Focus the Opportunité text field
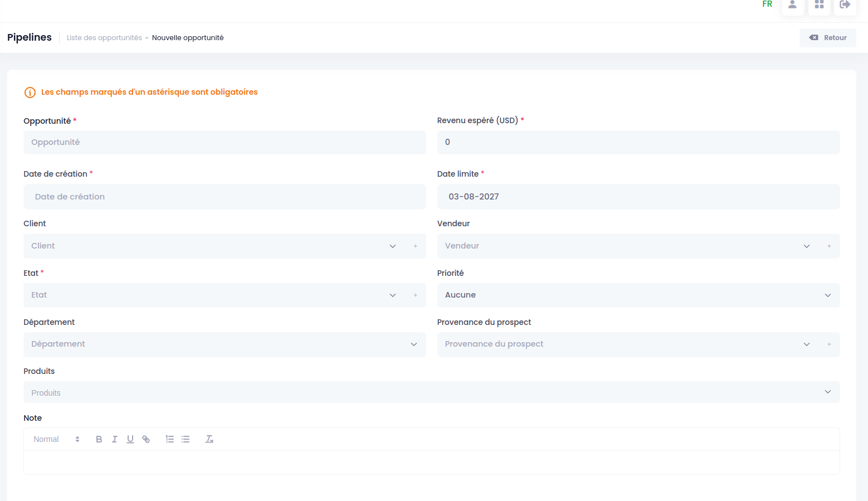 click(x=225, y=142)
